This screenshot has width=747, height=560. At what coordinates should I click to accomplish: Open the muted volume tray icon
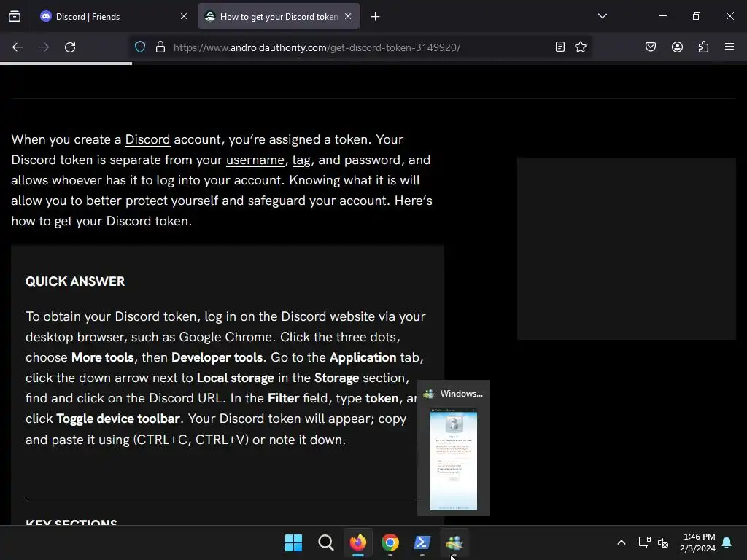663,542
